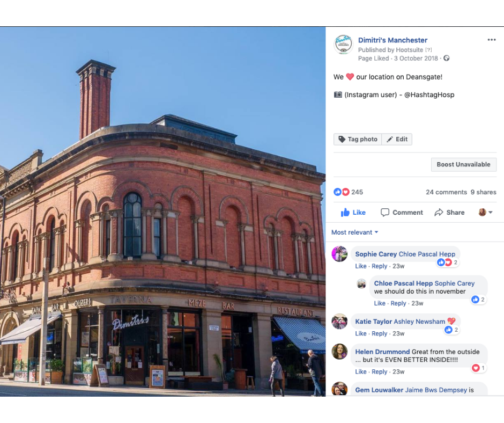Click the Edit button with pencil icon
Image resolution: width=504 pixels, height=423 pixels.
pyautogui.click(x=397, y=139)
